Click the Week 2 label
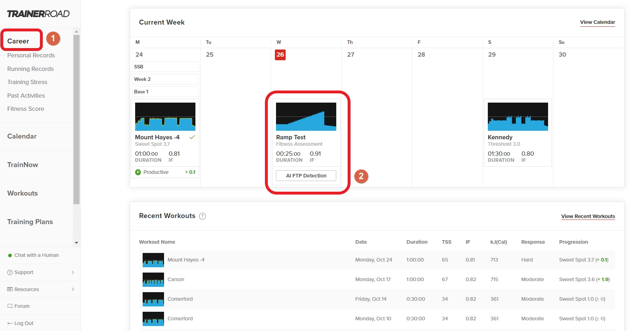Image resolution: width=644 pixels, height=331 pixels. (165, 79)
